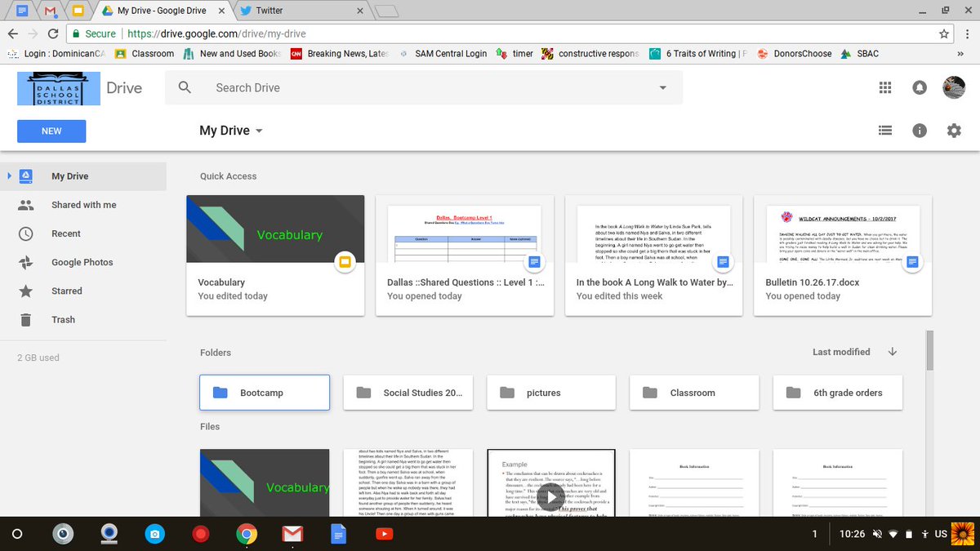Open Drive settings gear
Viewport: 980px width, 551px height.
[954, 131]
